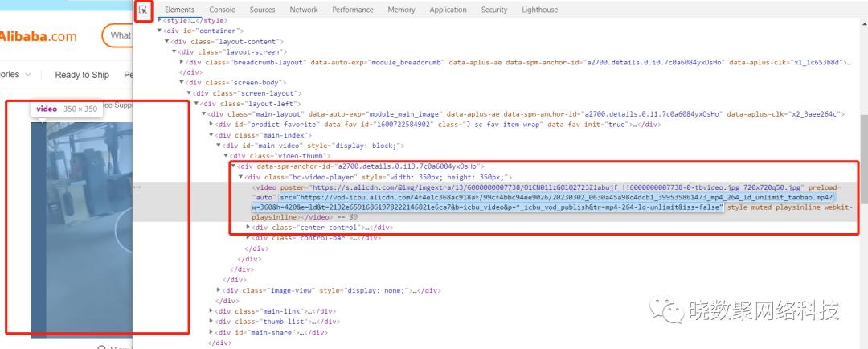This screenshot has width=868, height=349.
Task: Expand the main-link div node
Action: click(x=212, y=310)
